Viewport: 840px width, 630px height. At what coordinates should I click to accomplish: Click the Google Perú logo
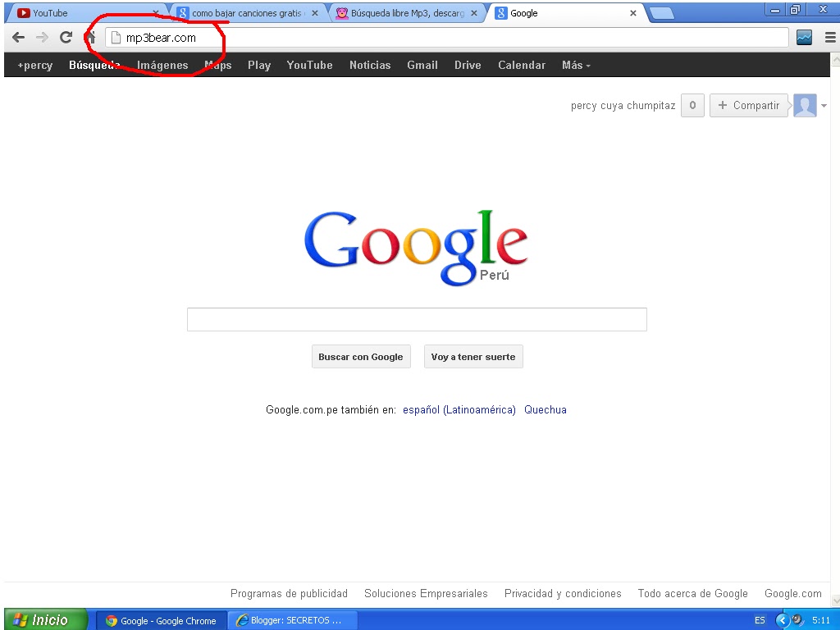pyautogui.click(x=416, y=248)
